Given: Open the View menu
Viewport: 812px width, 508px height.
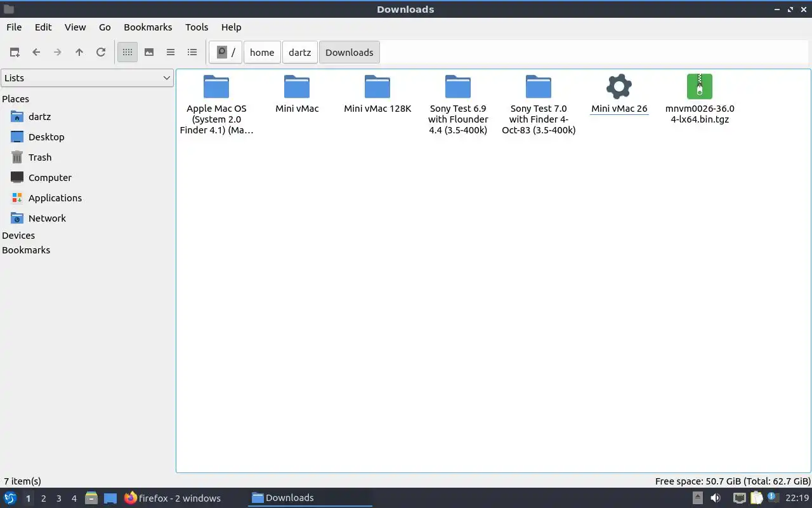Looking at the screenshot, I should pyautogui.click(x=75, y=27).
